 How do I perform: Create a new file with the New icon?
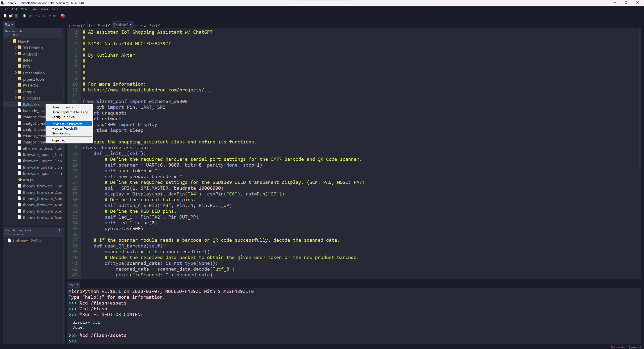(5, 16)
